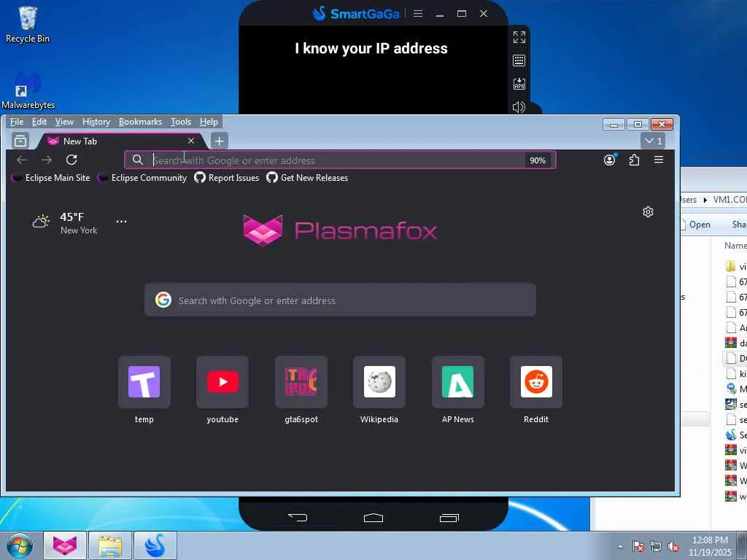This screenshot has width=747, height=560.
Task: Show hidden system tray icons arrow
Action: click(x=620, y=546)
